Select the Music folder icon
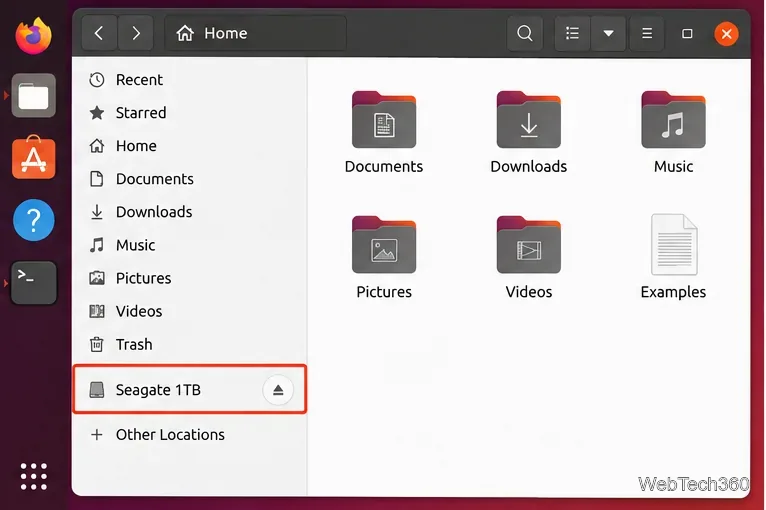The width and height of the screenshot is (766, 510). point(673,120)
